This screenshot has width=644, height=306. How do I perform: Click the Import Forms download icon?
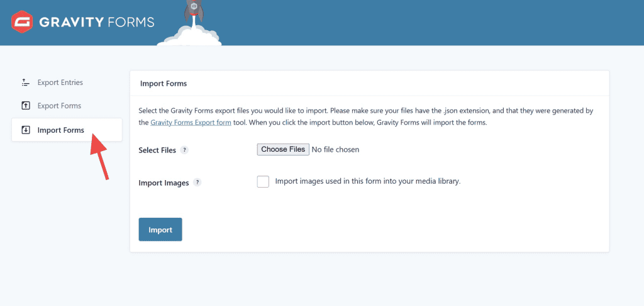(x=25, y=130)
